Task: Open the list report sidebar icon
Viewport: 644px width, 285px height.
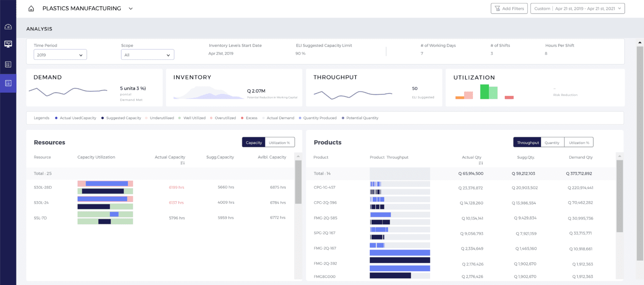Action: coord(8,65)
